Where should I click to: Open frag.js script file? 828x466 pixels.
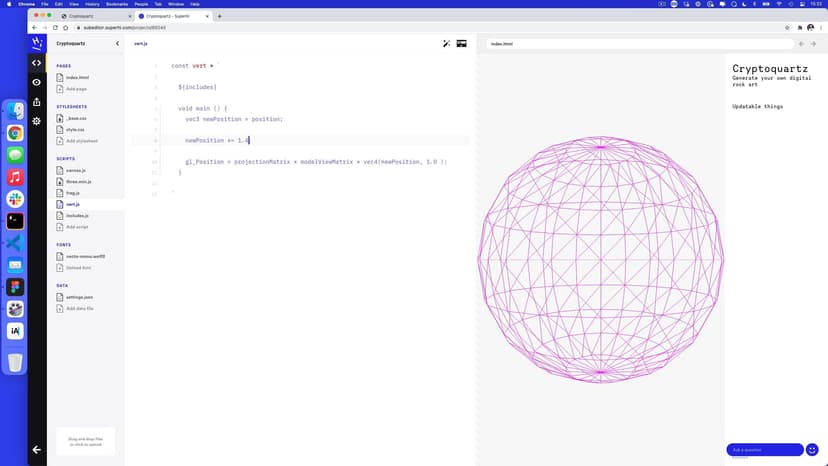click(72, 193)
